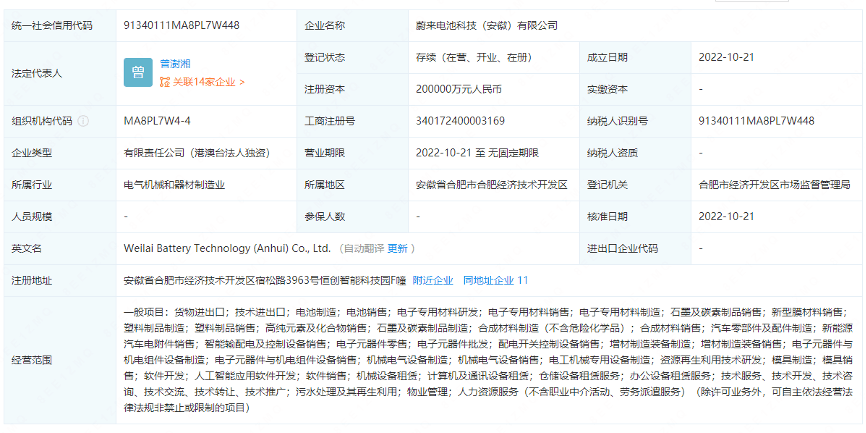Click the 法定代表人 label cell
The image size is (866, 433).
click(x=60, y=73)
